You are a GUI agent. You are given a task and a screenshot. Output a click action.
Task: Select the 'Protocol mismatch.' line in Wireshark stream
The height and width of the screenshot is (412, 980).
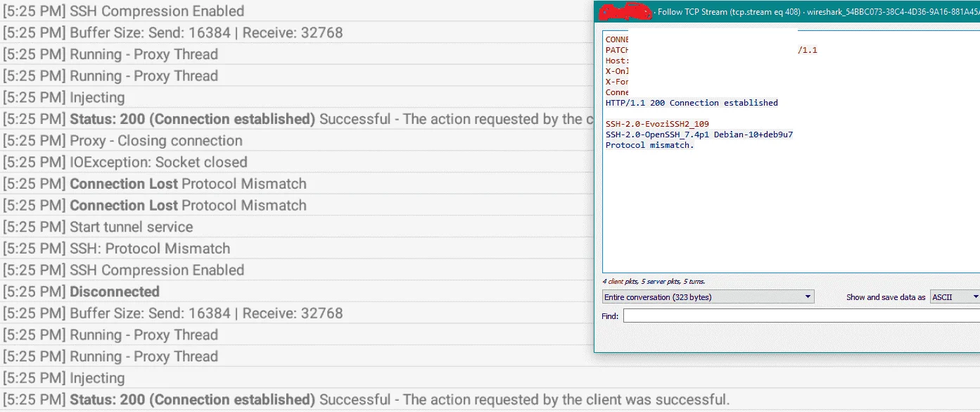tap(649, 145)
